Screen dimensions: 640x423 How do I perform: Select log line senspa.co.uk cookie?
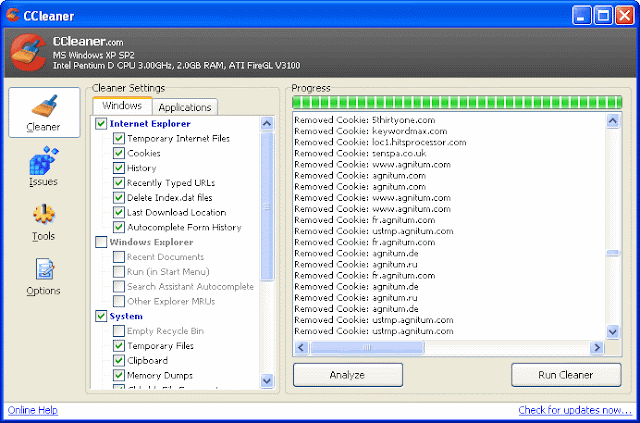click(x=360, y=153)
